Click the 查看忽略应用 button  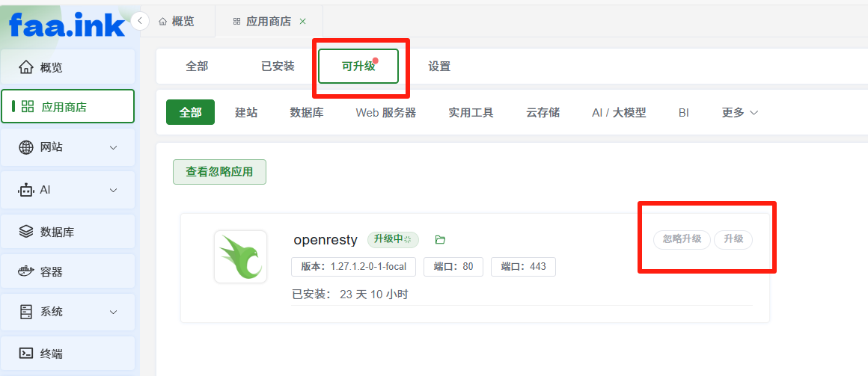(219, 172)
